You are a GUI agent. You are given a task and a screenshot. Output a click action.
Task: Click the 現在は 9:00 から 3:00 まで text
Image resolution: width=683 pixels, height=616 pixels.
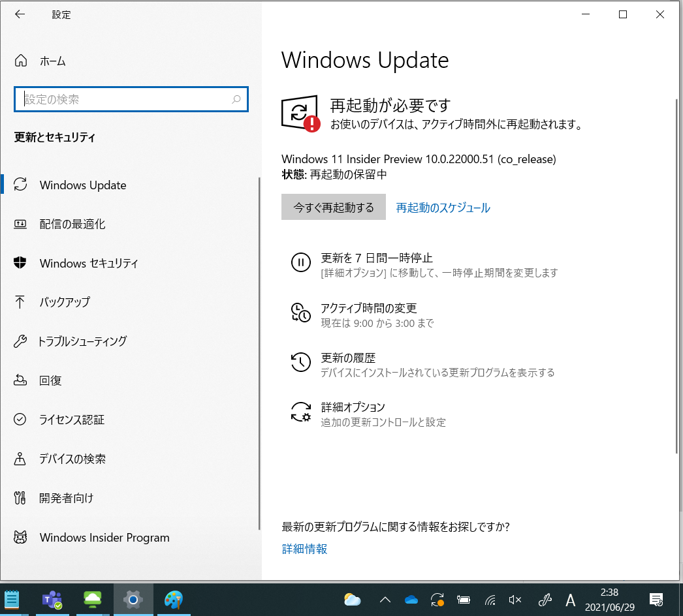tap(377, 323)
